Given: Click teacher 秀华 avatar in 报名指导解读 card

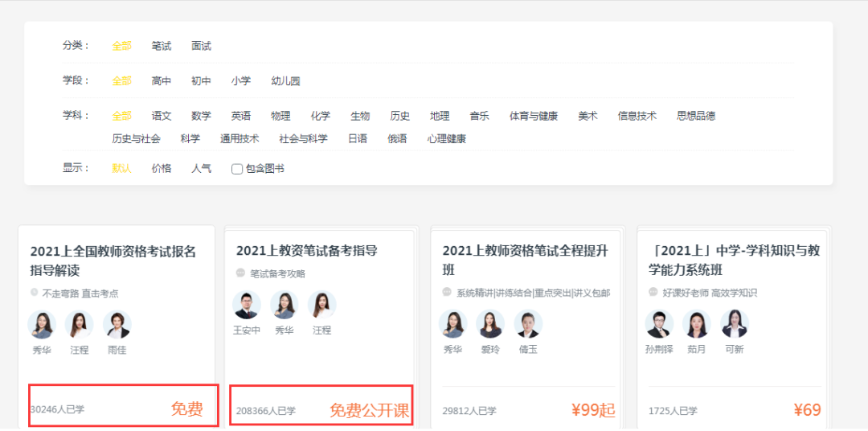Looking at the screenshot, I should [x=42, y=325].
